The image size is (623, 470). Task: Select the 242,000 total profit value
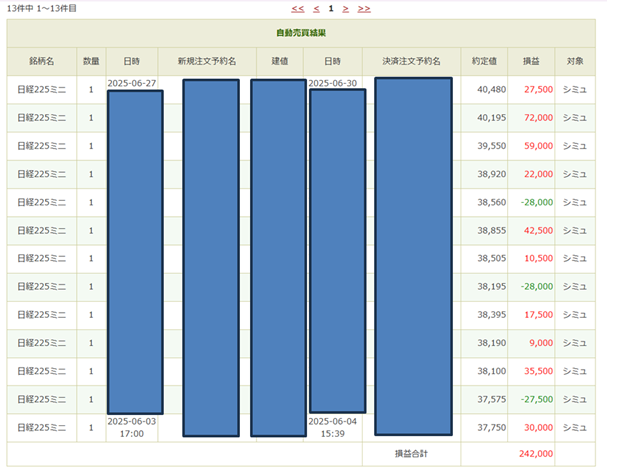536,454
